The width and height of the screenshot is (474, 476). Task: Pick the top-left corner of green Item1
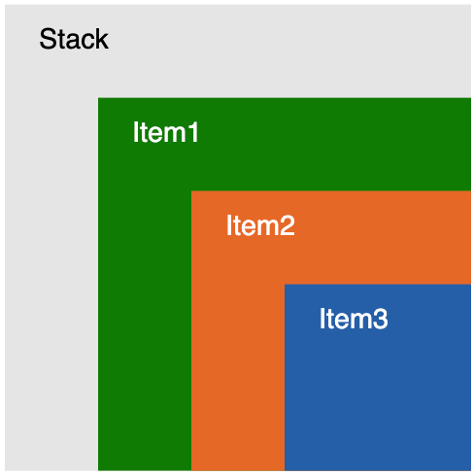[x=99, y=99]
